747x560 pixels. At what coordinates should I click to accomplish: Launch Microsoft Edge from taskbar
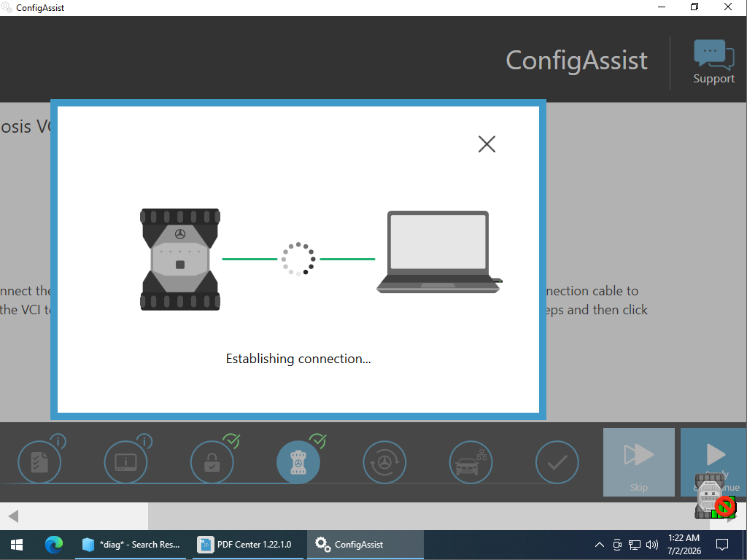tap(54, 545)
